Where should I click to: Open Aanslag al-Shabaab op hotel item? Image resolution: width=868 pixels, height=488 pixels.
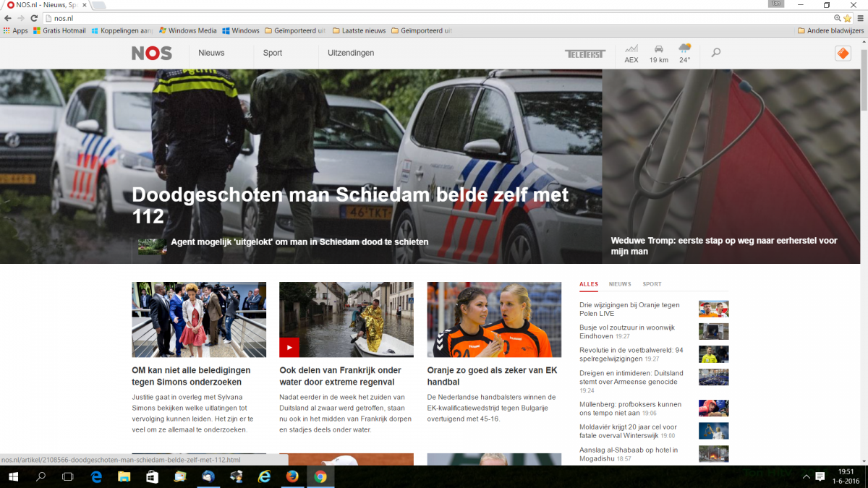pyautogui.click(x=629, y=454)
